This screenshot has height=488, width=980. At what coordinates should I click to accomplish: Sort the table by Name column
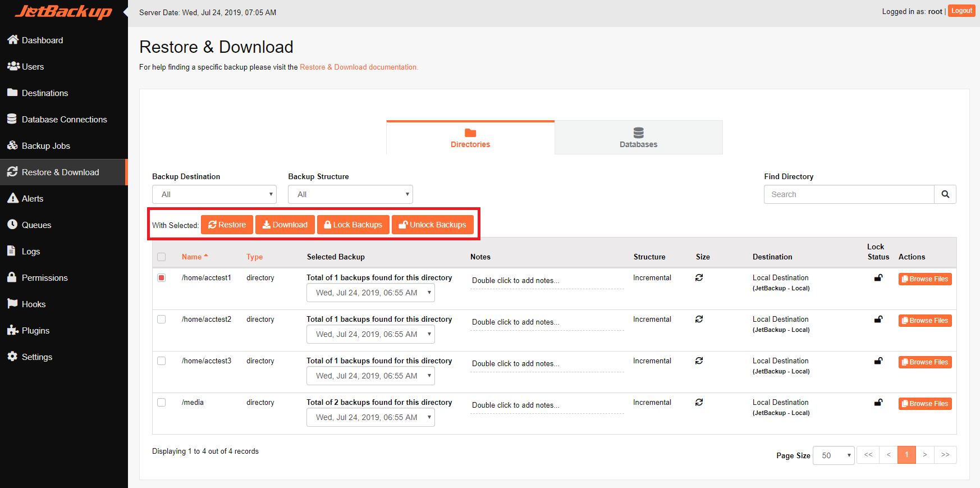click(195, 257)
